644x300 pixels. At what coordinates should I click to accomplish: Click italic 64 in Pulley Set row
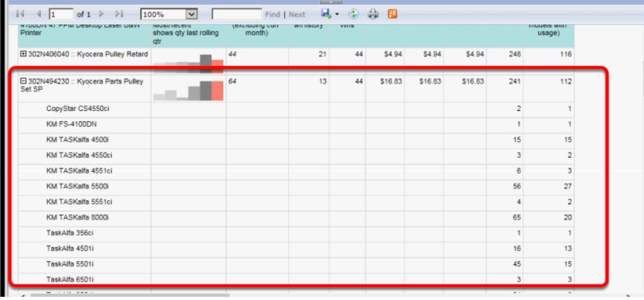tap(233, 82)
